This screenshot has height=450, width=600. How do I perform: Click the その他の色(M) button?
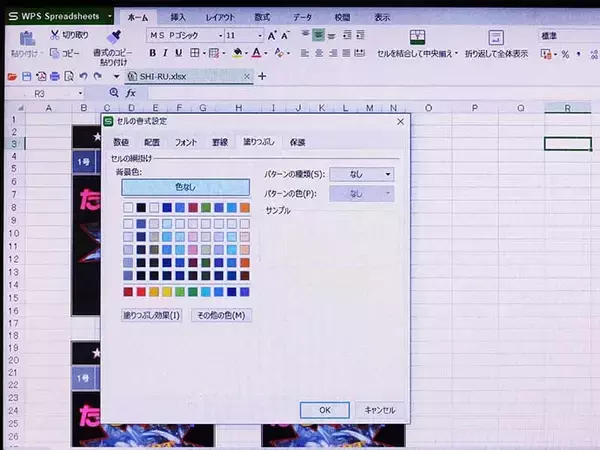220,315
